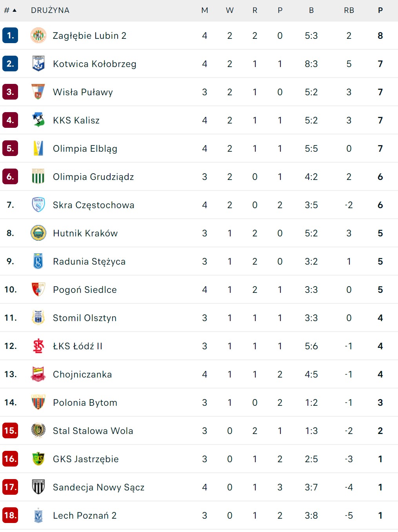Sort by the RB goal difference header
This screenshot has height=532, width=398.
[x=349, y=10]
